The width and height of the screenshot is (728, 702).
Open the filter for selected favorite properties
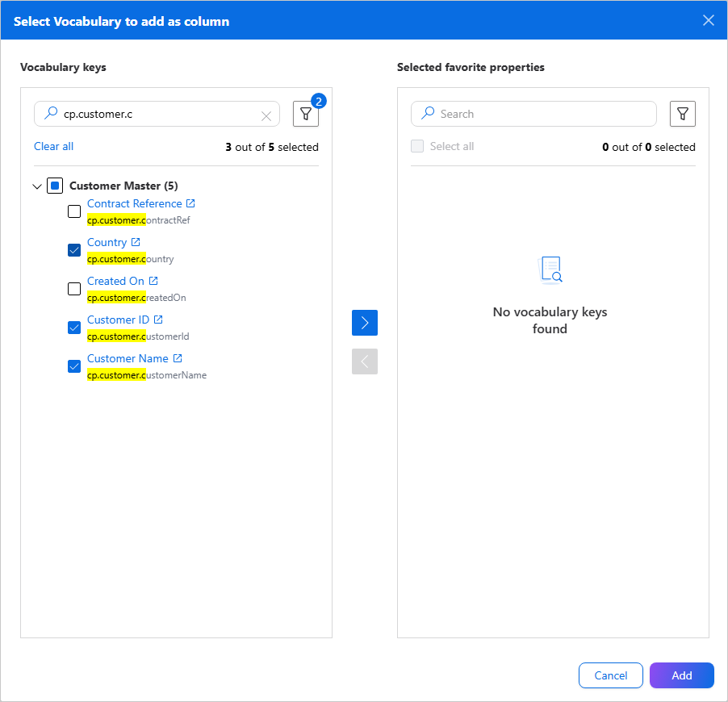[x=682, y=114]
